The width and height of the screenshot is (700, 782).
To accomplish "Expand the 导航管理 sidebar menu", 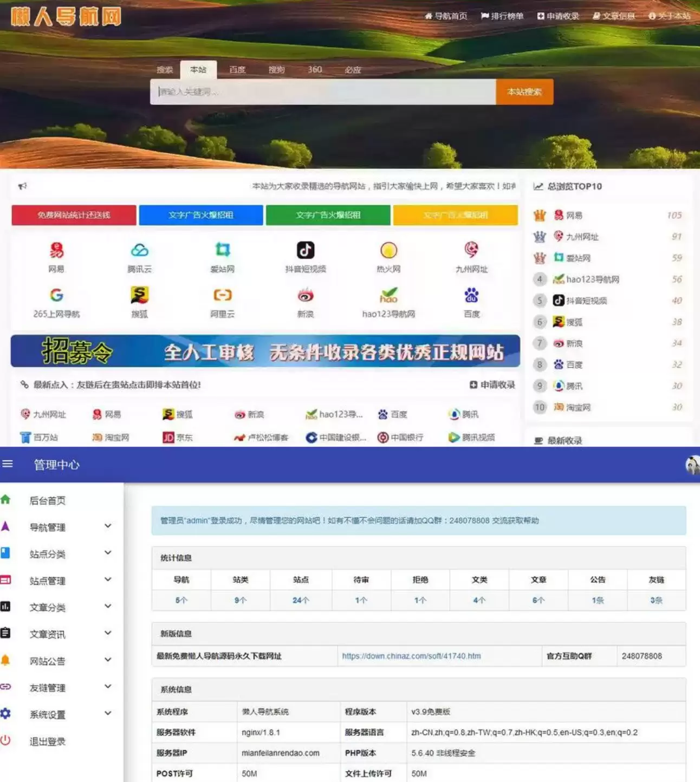I will [108, 526].
